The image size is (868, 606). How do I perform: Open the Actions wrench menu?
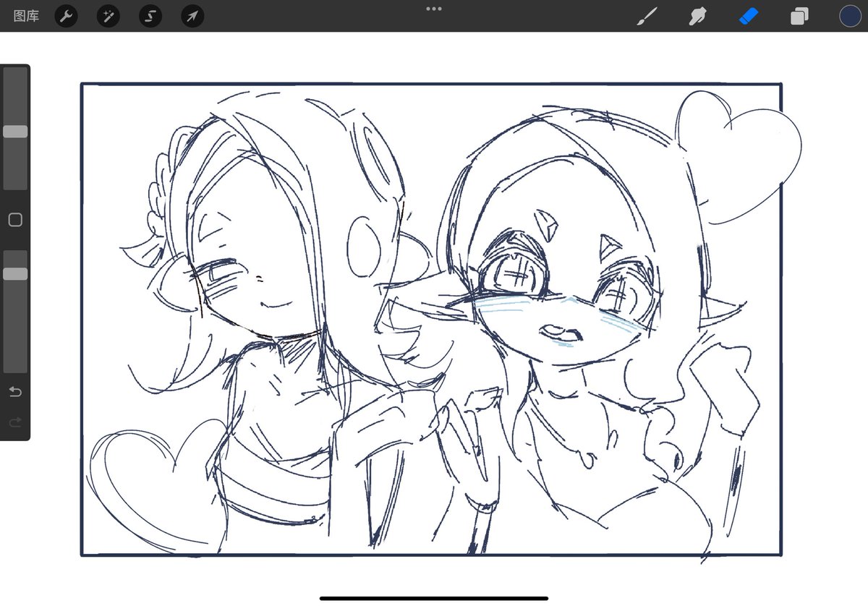[67, 16]
